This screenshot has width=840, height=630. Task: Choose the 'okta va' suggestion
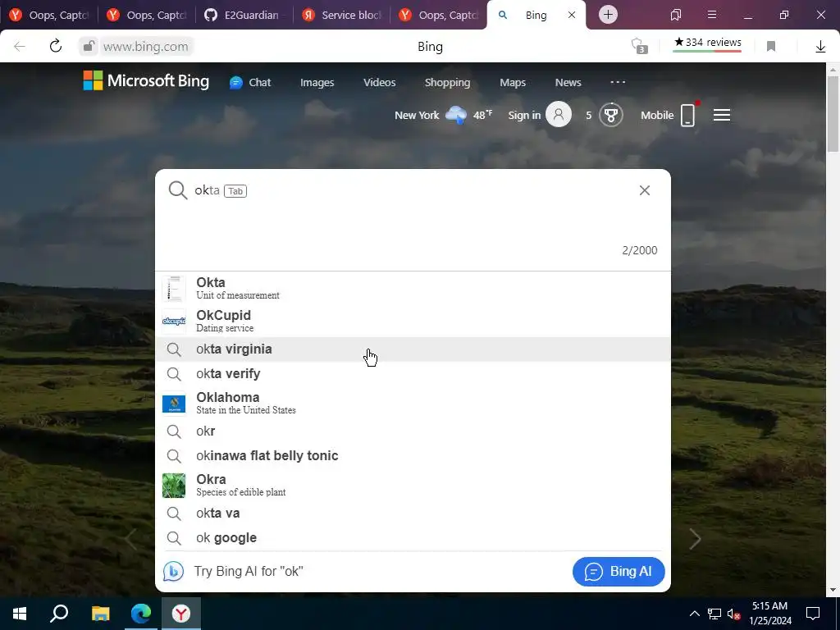coord(413,514)
